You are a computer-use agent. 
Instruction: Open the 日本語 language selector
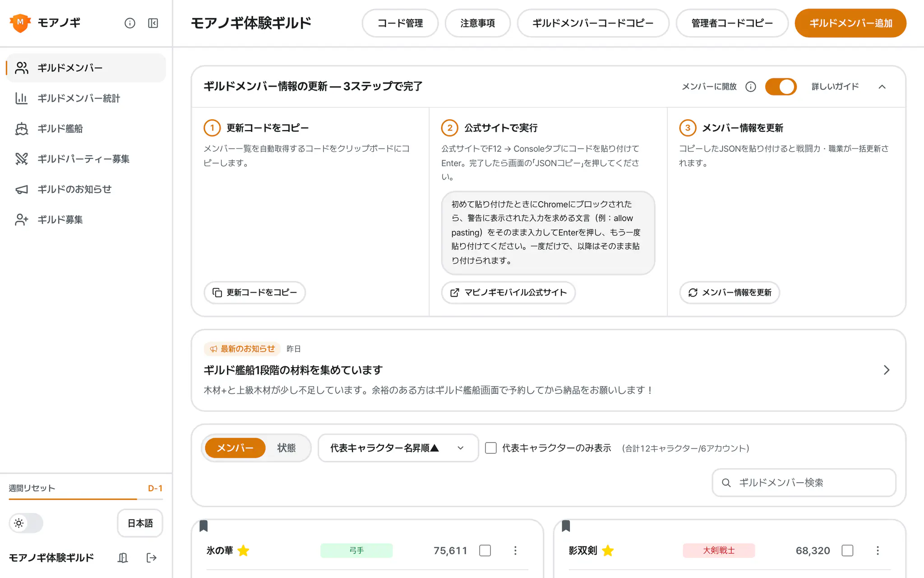[140, 523]
